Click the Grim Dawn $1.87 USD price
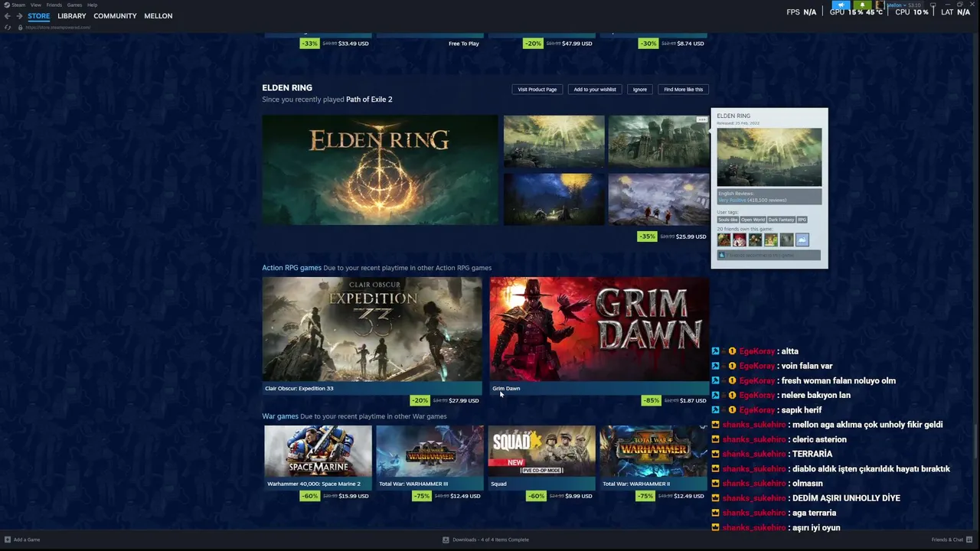 [694, 400]
